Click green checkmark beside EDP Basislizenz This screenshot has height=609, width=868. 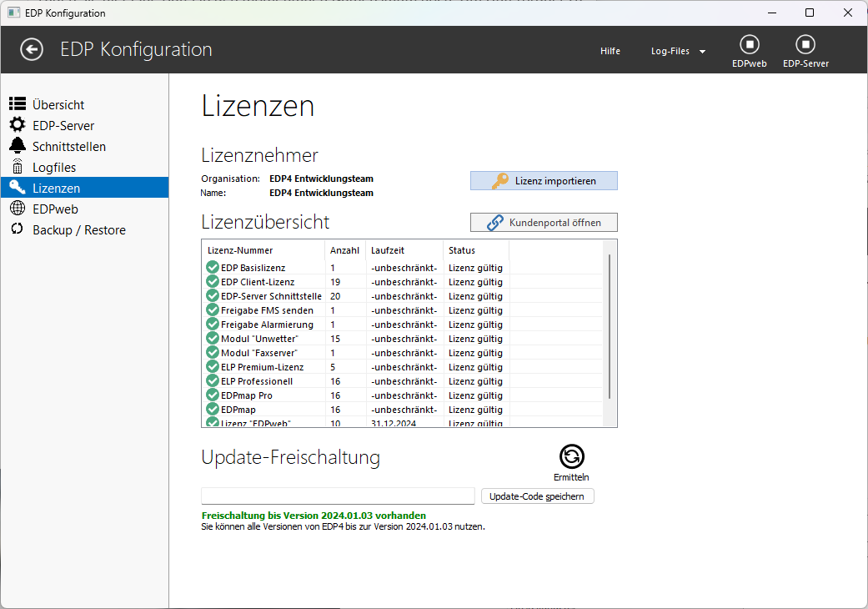(213, 268)
